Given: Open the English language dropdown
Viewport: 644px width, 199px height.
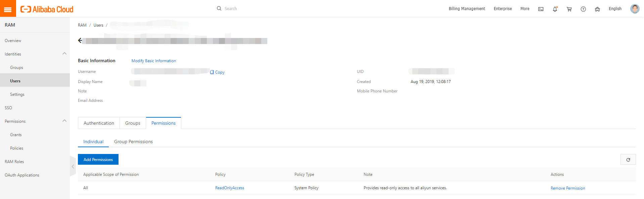Looking at the screenshot, I should pyautogui.click(x=615, y=9).
